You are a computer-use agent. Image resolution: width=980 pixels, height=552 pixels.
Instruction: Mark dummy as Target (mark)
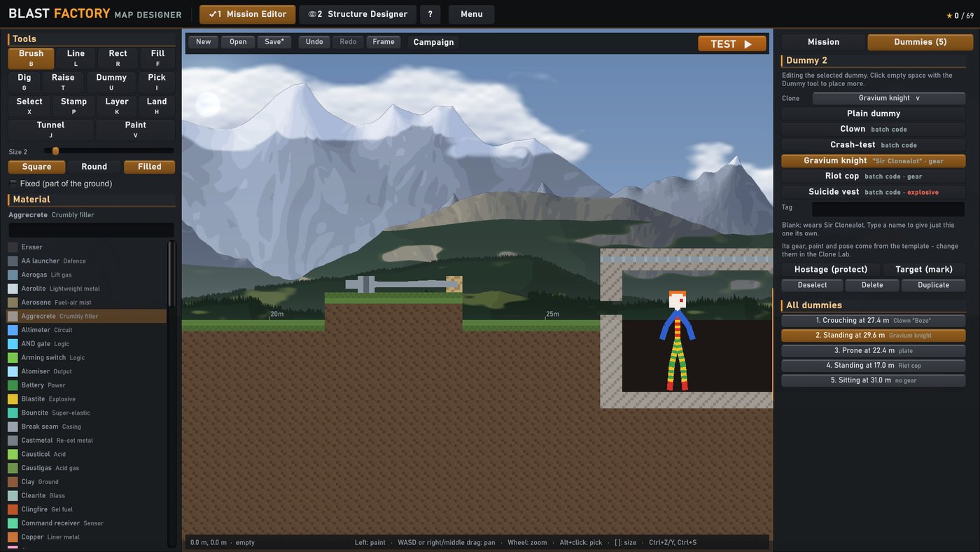pos(925,270)
